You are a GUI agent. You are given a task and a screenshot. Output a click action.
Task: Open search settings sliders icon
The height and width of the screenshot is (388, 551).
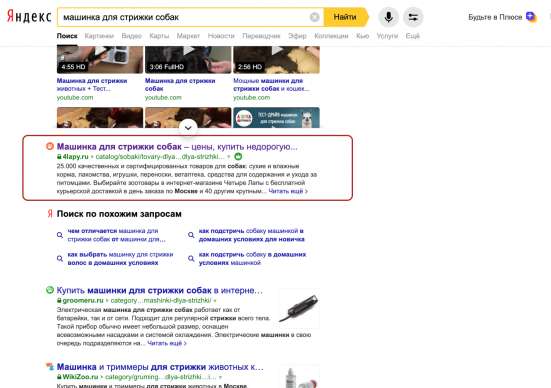pyautogui.click(x=413, y=17)
